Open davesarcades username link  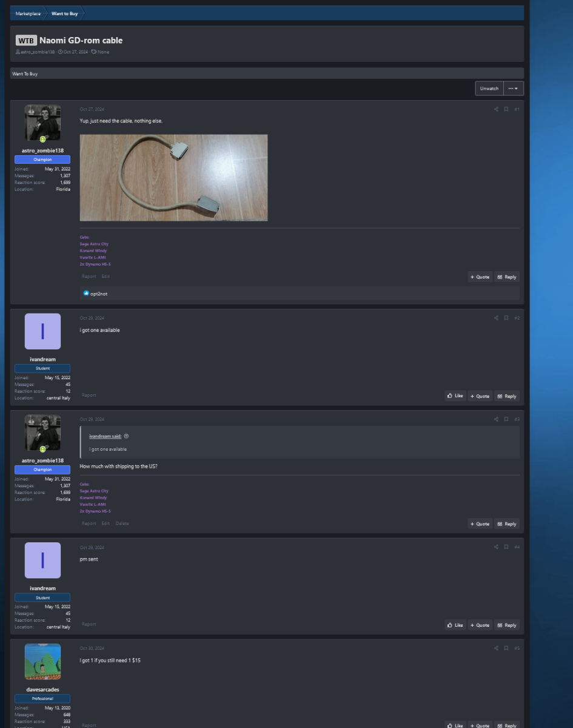[x=42, y=690]
